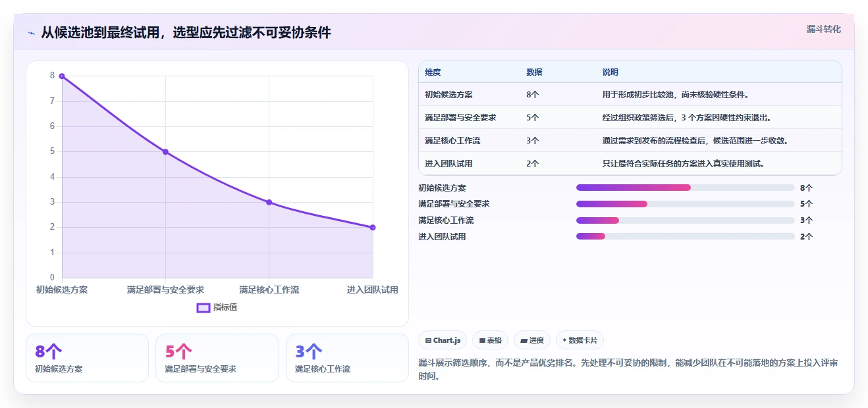The height and width of the screenshot is (408, 868).
Task: Click the chart data point at 满足核心工作流
Action: pyautogui.click(x=269, y=202)
